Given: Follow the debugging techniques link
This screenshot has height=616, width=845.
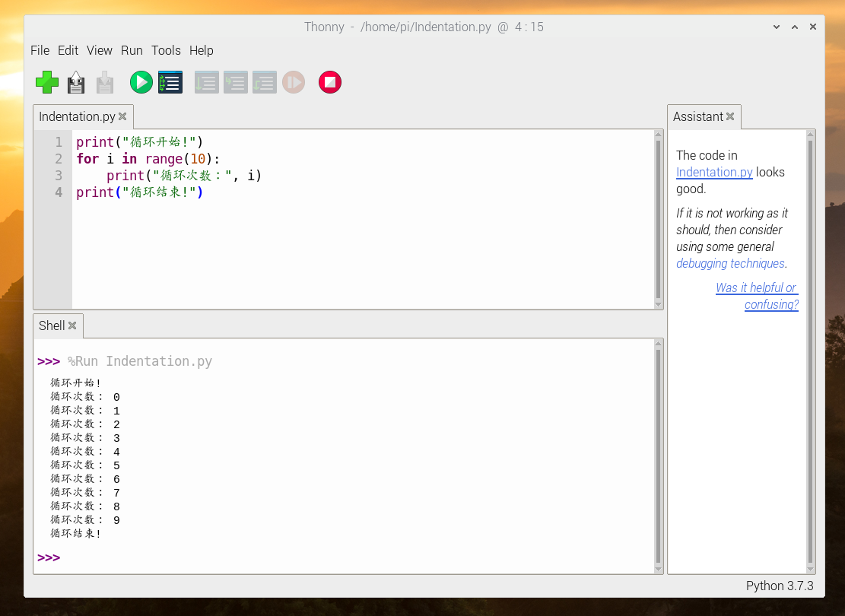Looking at the screenshot, I should tap(730, 263).
